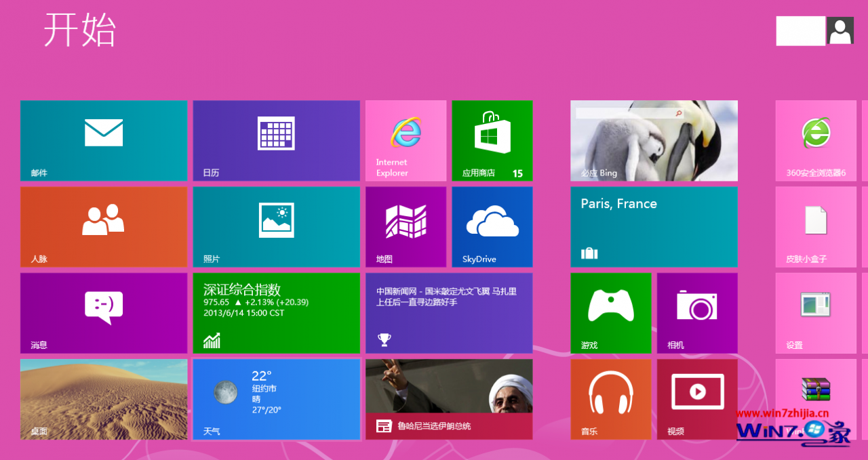868x460 pixels.
Task: Launch Internet Explorer tile
Action: pyautogui.click(x=406, y=141)
